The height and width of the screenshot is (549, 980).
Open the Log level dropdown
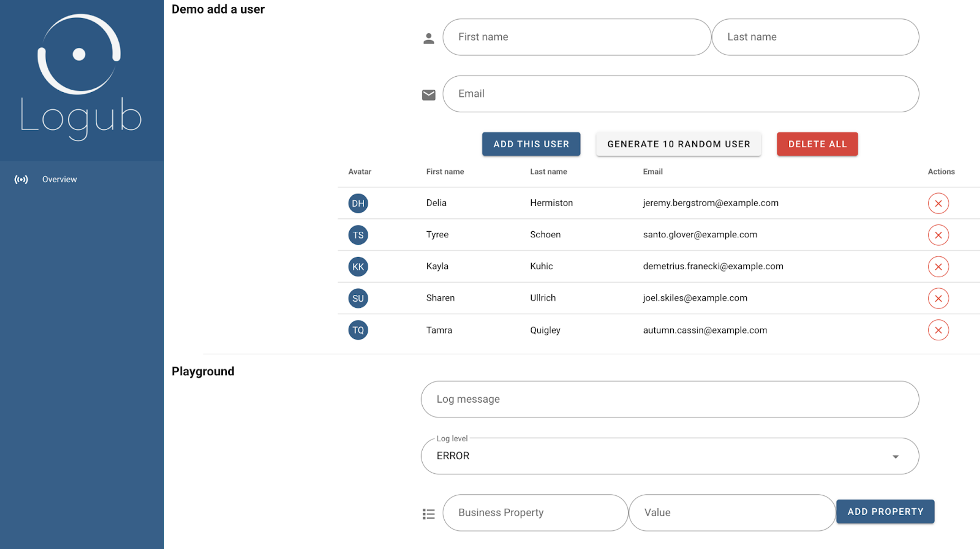[670, 456]
